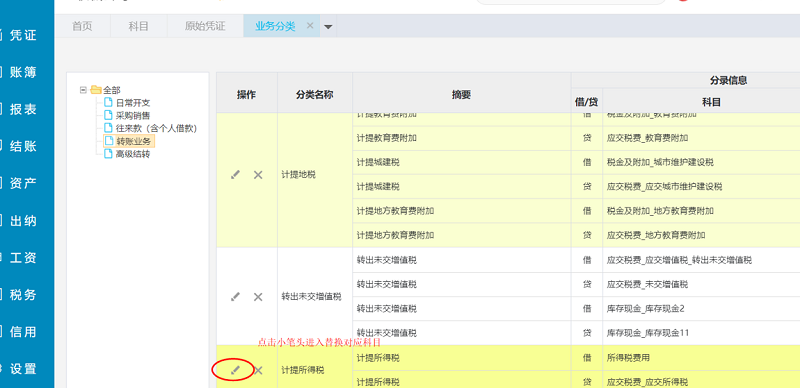Delete the 计提所得税 category with X icon
800x388 pixels.
tap(258, 370)
